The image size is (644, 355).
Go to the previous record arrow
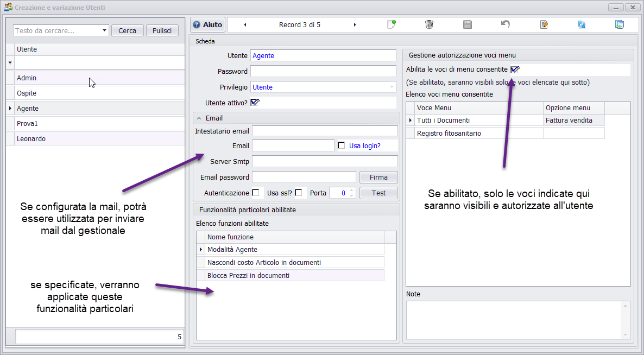245,25
